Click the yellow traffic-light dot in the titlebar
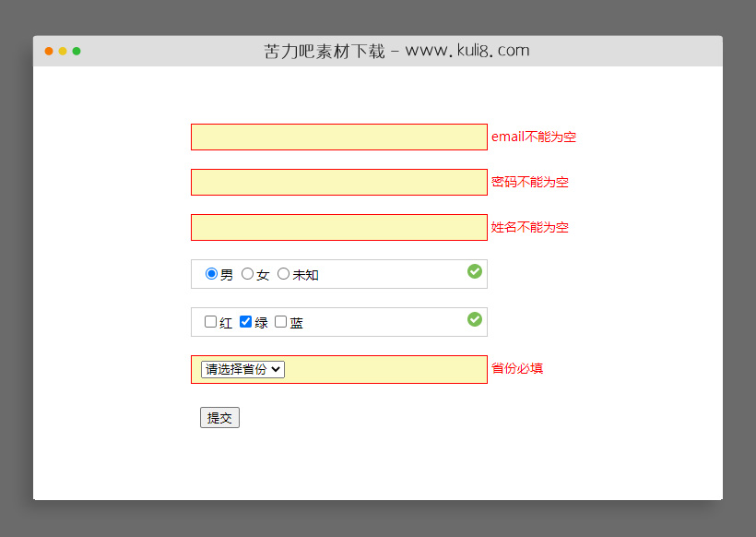 (62, 52)
